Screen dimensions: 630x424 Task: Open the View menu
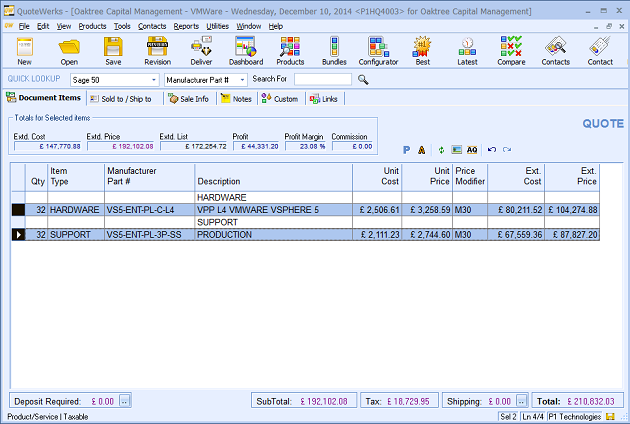click(x=63, y=26)
